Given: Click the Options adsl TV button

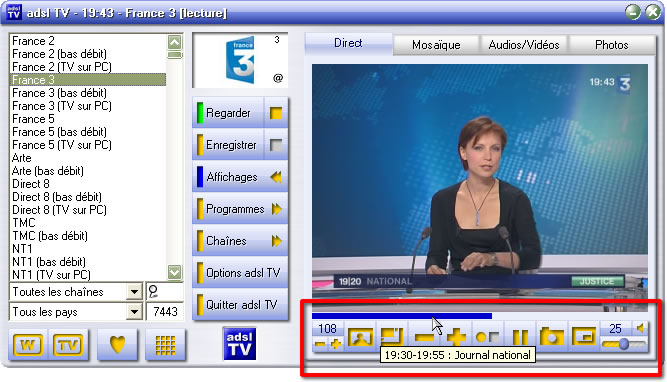Looking at the screenshot, I should (x=240, y=273).
